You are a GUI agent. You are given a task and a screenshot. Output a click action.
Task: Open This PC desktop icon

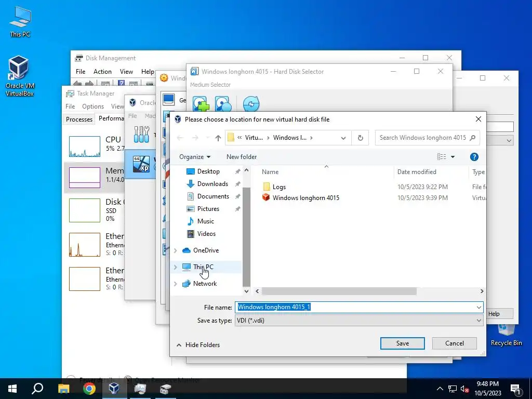20,21
